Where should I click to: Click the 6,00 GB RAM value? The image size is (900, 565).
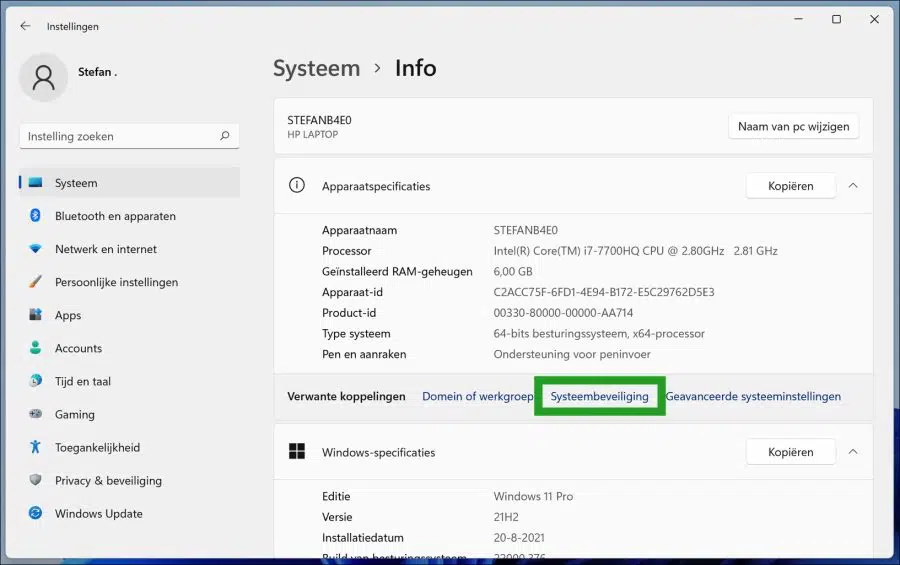513,271
